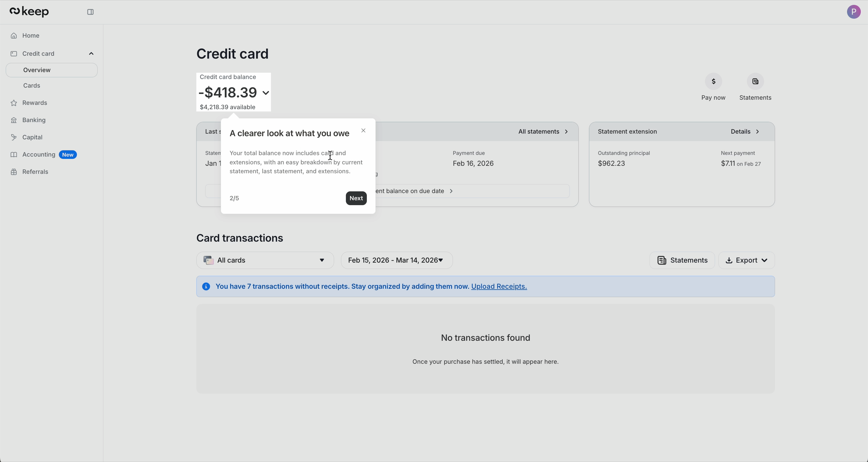Click the Upload Receipts link
The image size is (868, 462).
pos(499,286)
